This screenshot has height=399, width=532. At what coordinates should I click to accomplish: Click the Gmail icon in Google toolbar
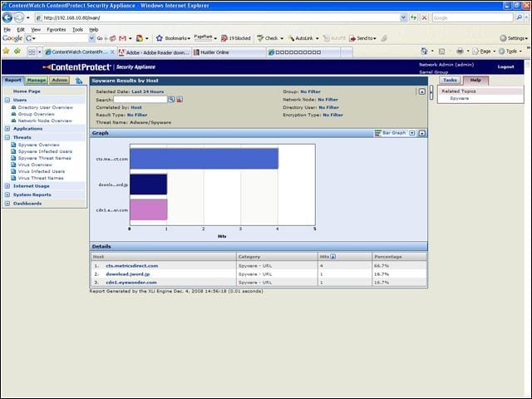(122, 38)
